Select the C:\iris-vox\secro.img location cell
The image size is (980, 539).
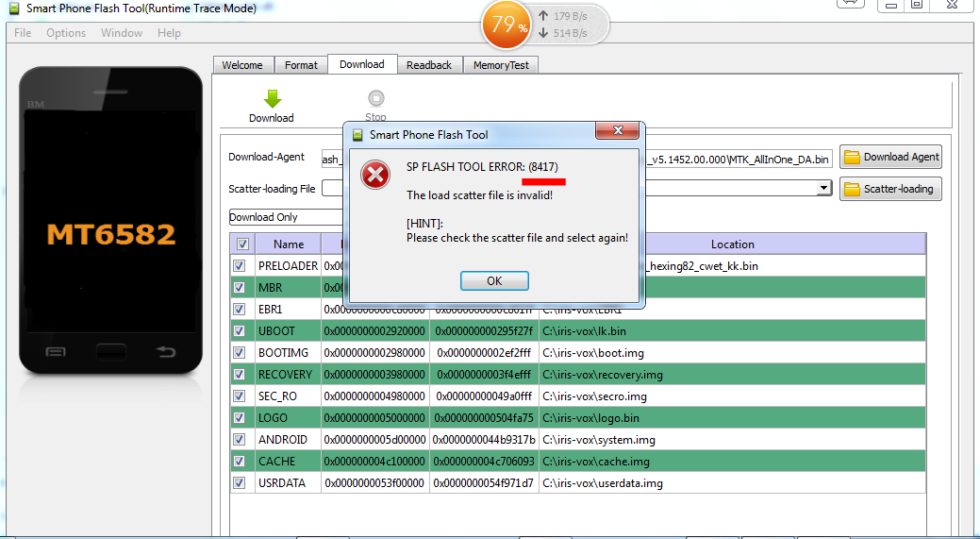[733, 396]
